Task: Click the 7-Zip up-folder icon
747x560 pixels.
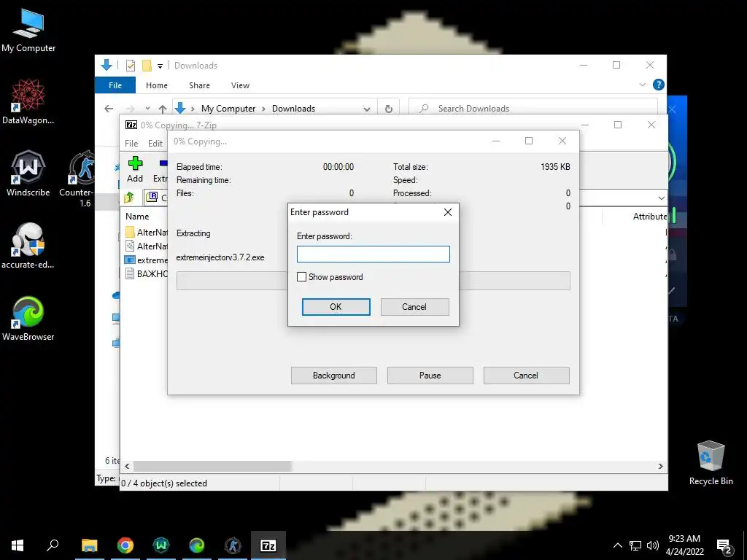Action: click(x=129, y=197)
